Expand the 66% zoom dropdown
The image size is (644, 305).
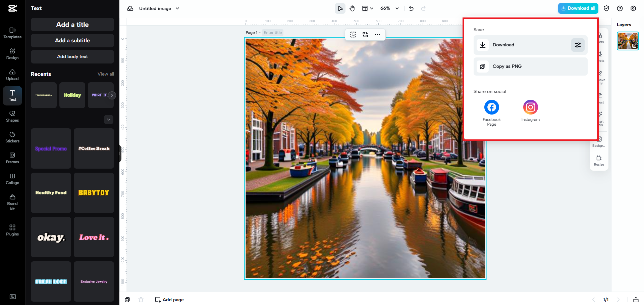tap(397, 8)
